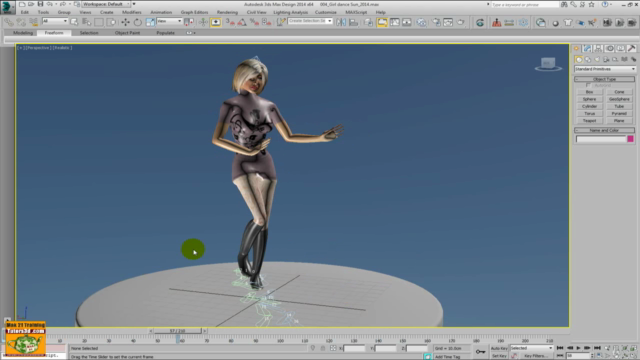This screenshot has width=640, height=360.
Task: Click the Bind to Space Warp icon
Action: pyautogui.click(x=33, y=22)
